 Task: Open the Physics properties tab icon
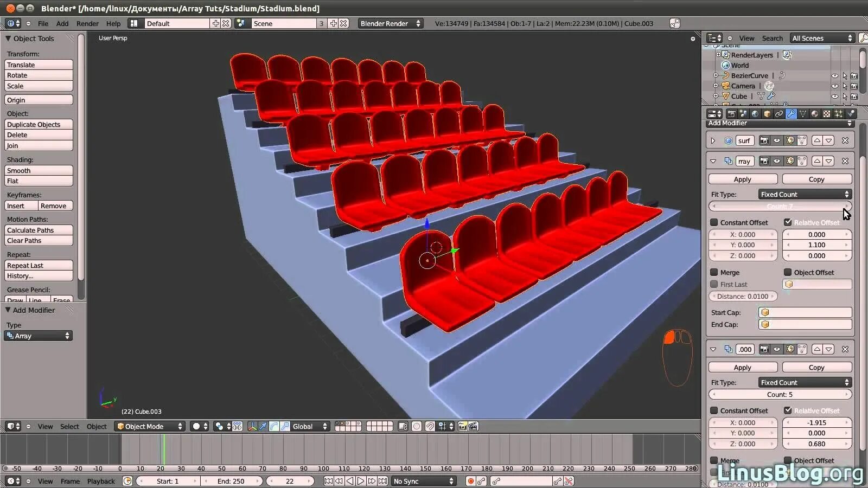coord(851,114)
